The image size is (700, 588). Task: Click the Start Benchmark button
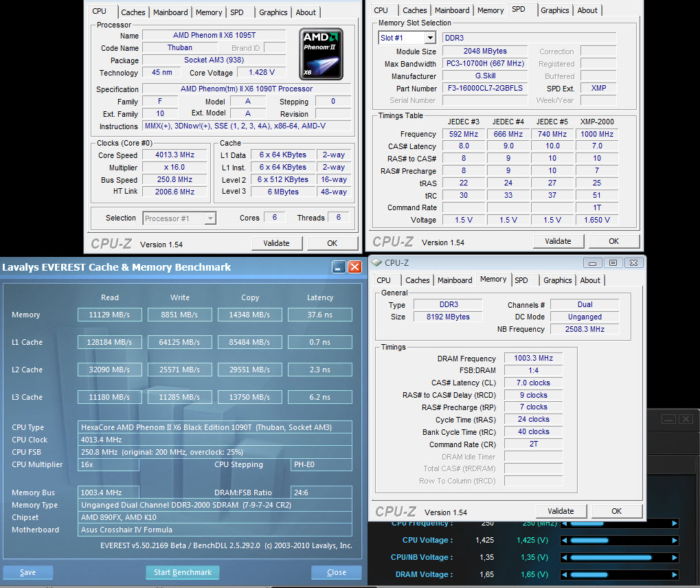coord(183,572)
